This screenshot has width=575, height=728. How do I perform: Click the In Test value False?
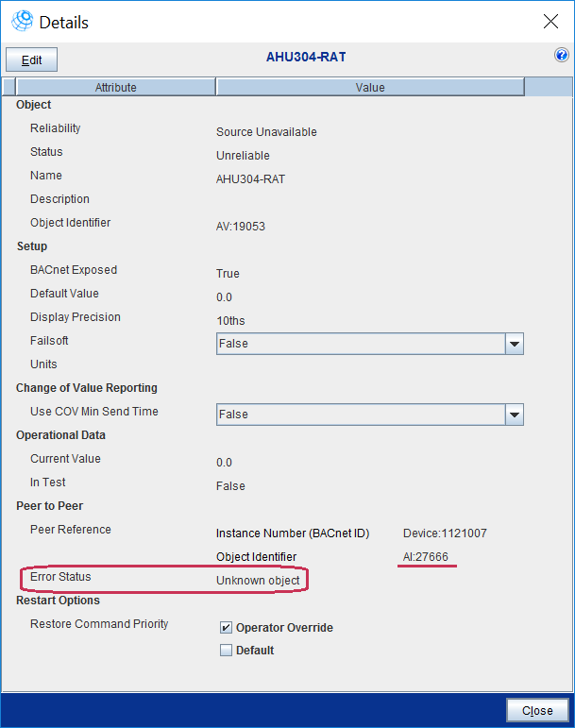click(230, 486)
